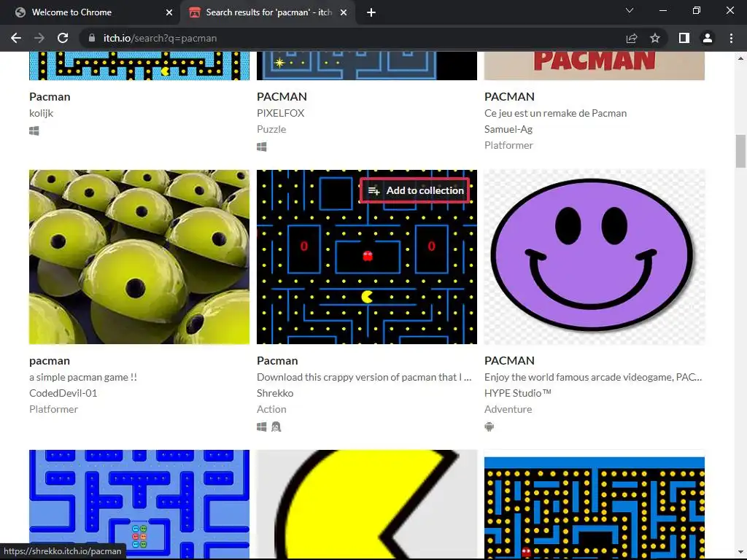Open the red PACMAN banner thumbnail
Viewport: 747px width, 560px height.
595,66
